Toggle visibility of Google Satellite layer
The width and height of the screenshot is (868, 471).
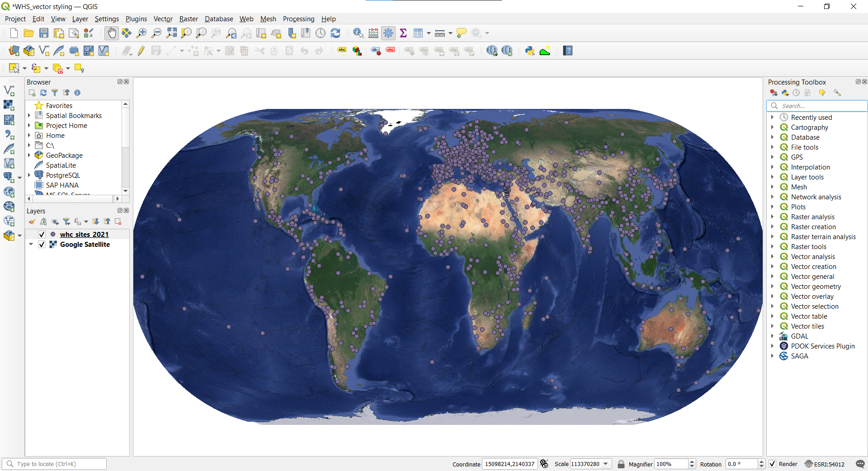(x=42, y=245)
